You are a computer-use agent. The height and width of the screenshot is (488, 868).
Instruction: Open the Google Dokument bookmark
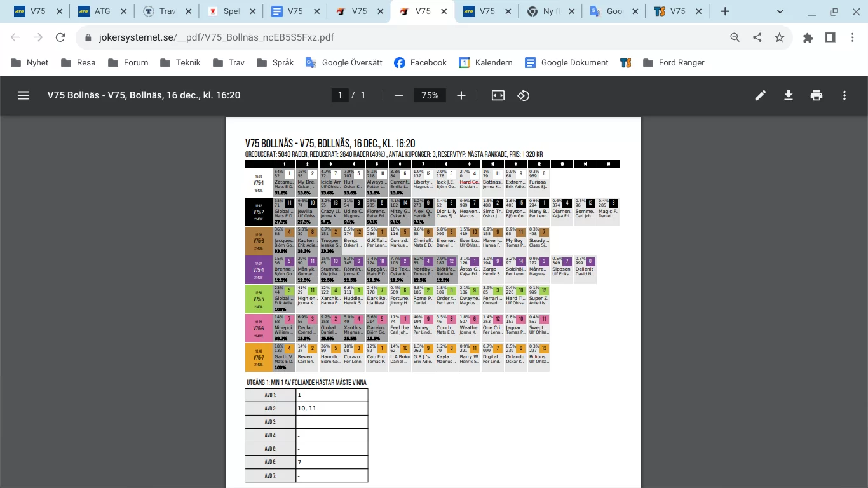(x=567, y=63)
